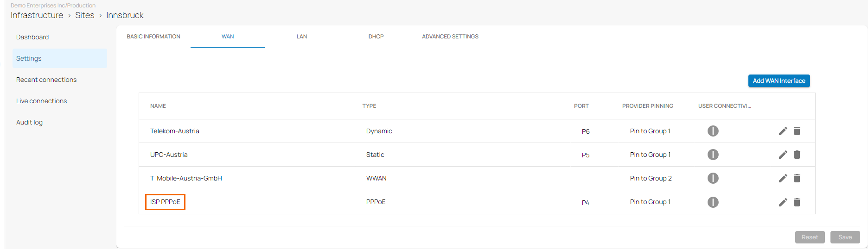Open Dashboard in the sidebar
This screenshot has width=868, height=249.
coord(32,37)
